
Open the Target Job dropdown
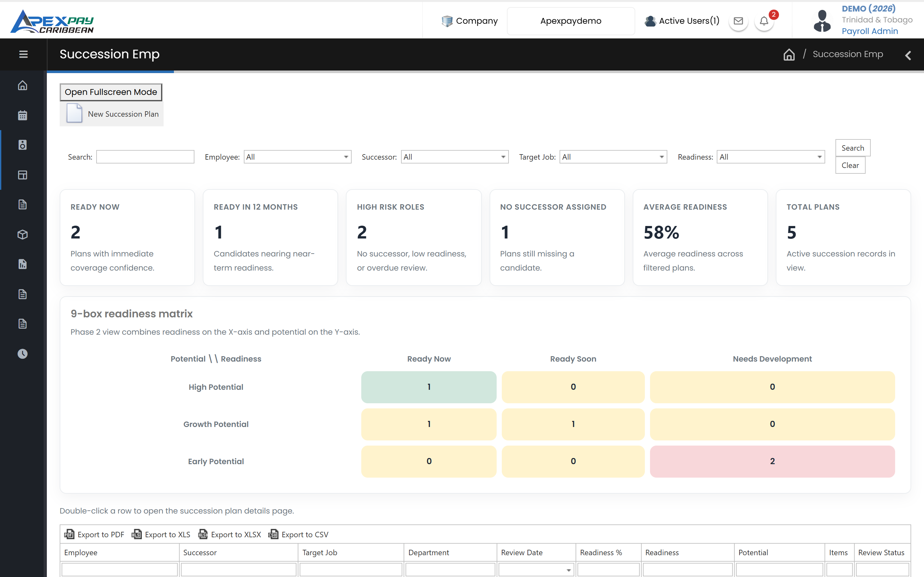click(x=613, y=157)
